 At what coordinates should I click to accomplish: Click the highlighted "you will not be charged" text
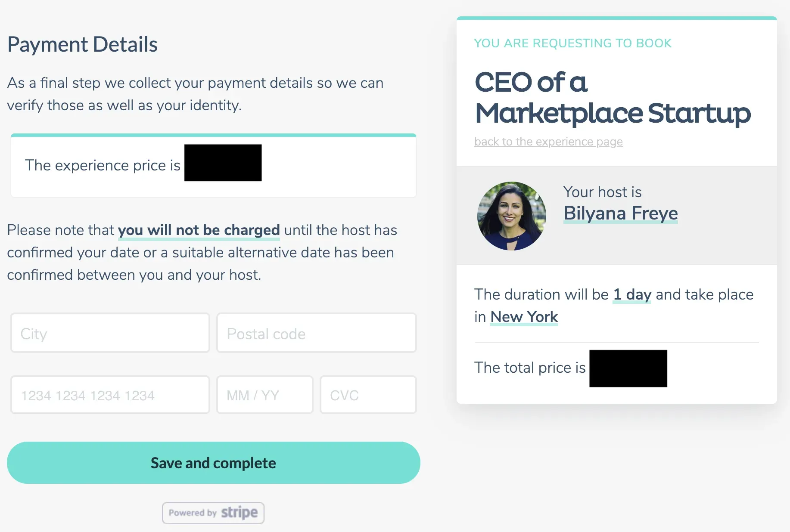pyautogui.click(x=199, y=230)
